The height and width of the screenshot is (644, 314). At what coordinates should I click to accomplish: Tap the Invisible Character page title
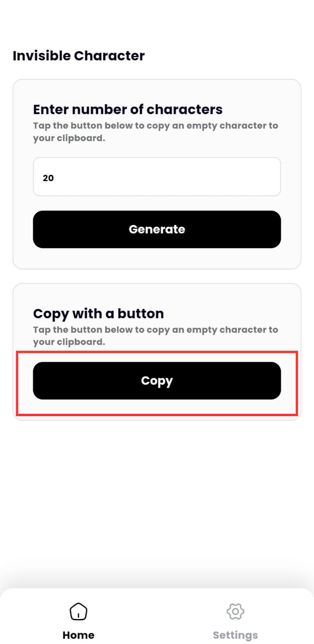pyautogui.click(x=78, y=56)
